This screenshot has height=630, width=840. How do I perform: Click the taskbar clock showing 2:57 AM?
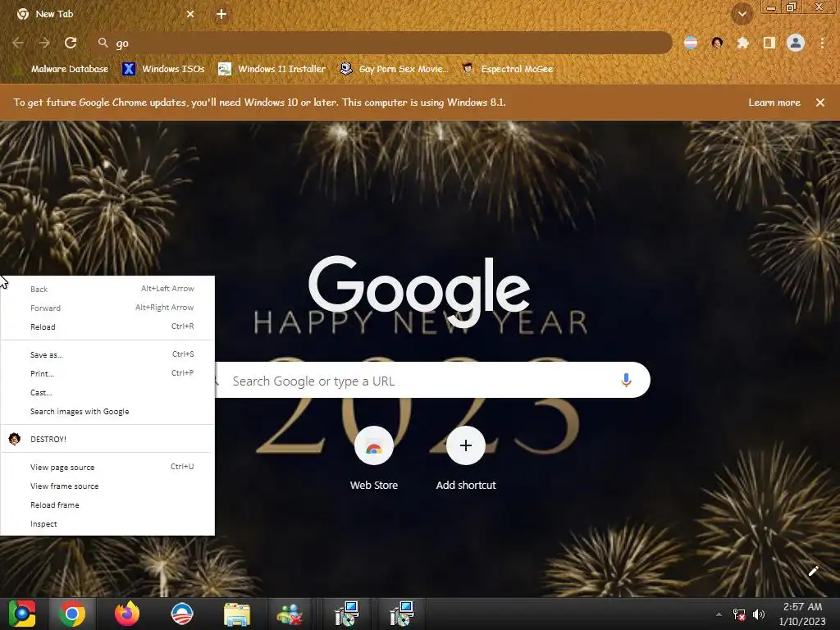802,614
